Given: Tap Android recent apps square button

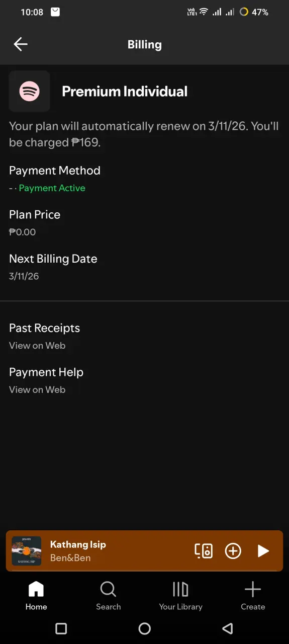Looking at the screenshot, I should pos(61,628).
